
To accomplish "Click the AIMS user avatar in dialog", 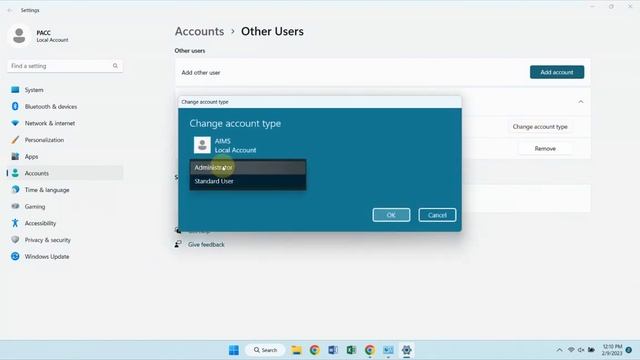I will [x=202, y=145].
